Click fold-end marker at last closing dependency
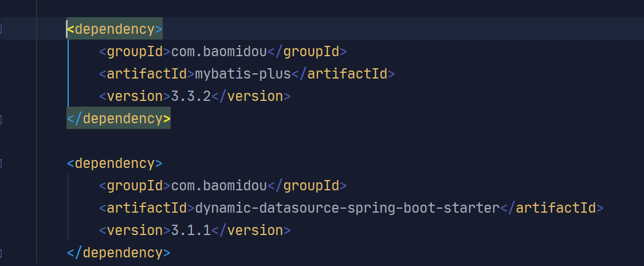The width and height of the screenshot is (644, 266). pyautogui.click(x=1, y=253)
